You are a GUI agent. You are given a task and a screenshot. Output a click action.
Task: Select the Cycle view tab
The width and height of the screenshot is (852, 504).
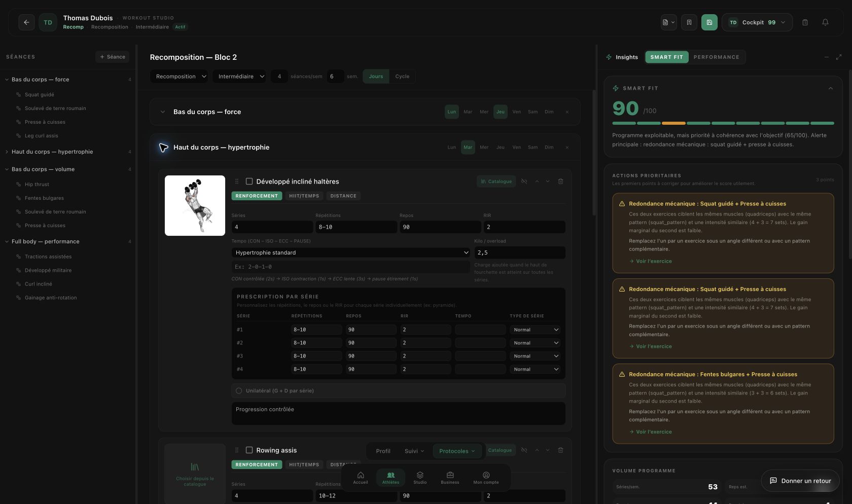[x=402, y=77]
